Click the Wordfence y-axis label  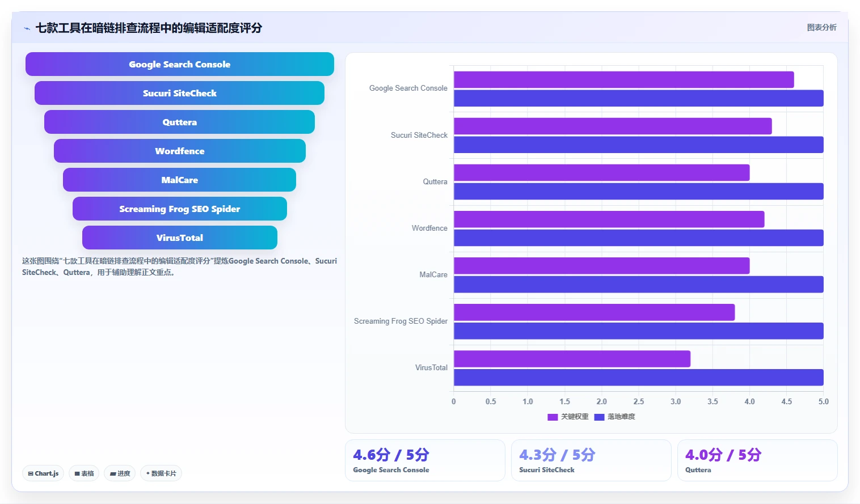click(x=429, y=228)
